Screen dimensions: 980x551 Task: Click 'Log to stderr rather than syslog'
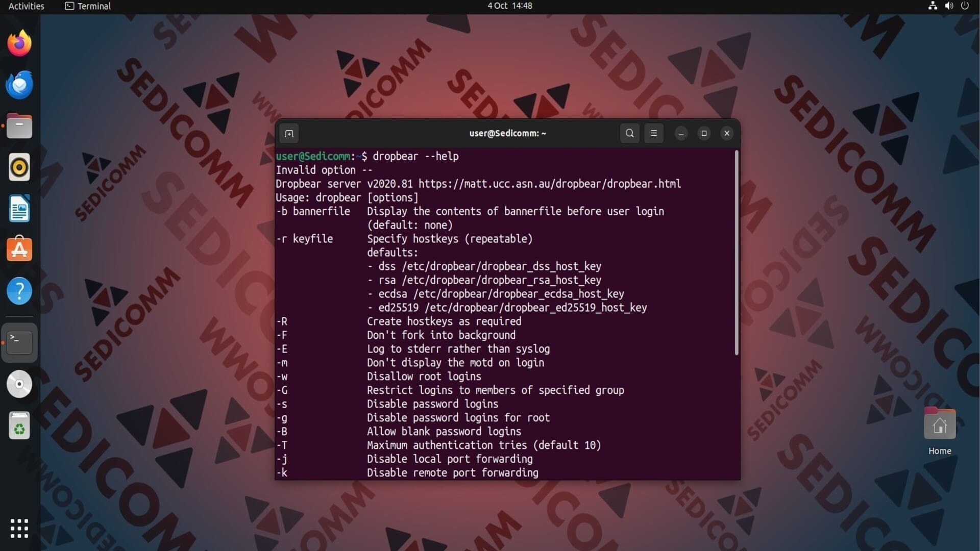click(458, 349)
